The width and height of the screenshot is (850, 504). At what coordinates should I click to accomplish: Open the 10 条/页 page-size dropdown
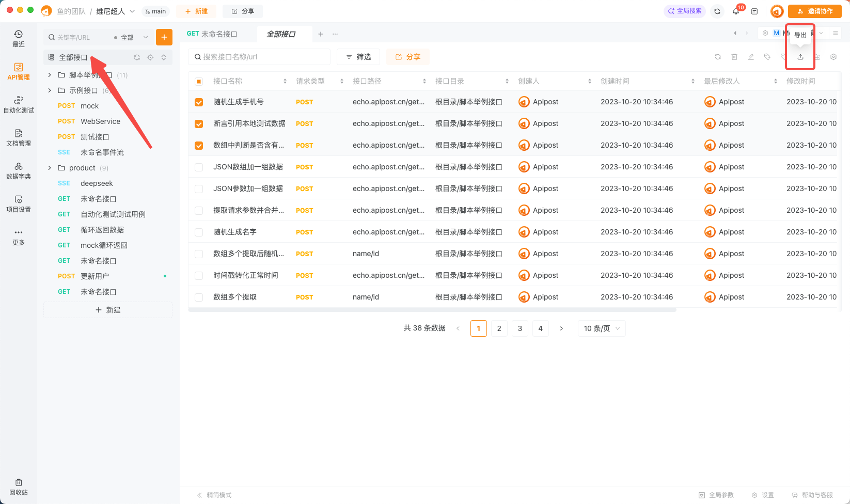[601, 328]
